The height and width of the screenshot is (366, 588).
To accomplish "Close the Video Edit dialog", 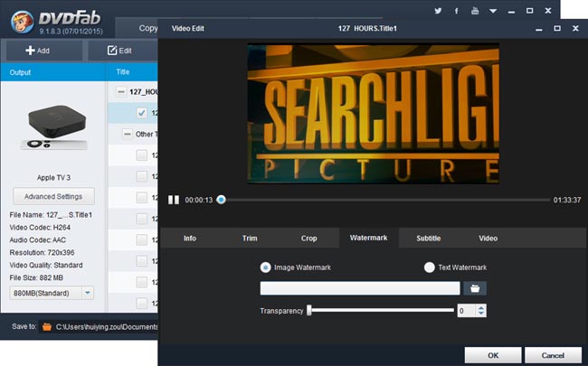I will [x=575, y=29].
